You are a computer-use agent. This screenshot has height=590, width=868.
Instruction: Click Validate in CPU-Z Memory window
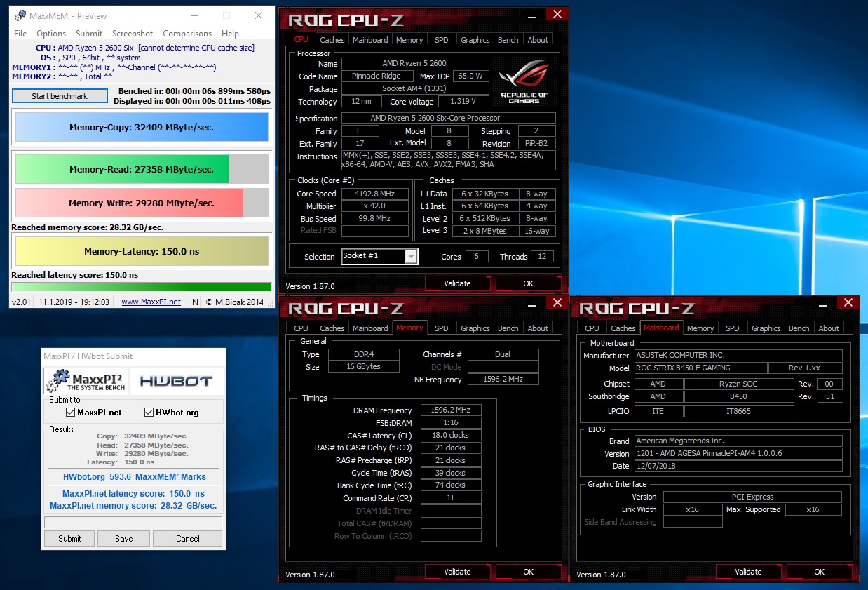[x=457, y=572]
